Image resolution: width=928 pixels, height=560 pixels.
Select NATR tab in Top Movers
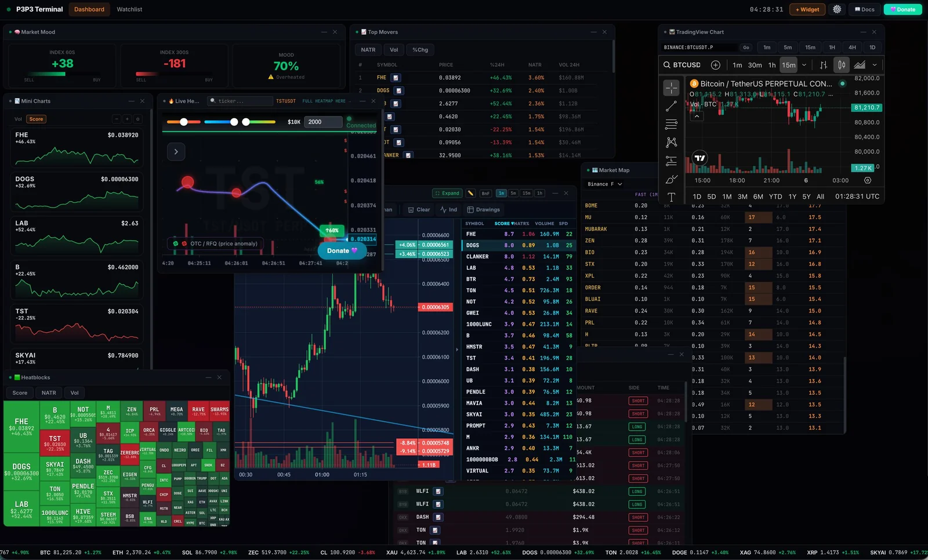(368, 50)
